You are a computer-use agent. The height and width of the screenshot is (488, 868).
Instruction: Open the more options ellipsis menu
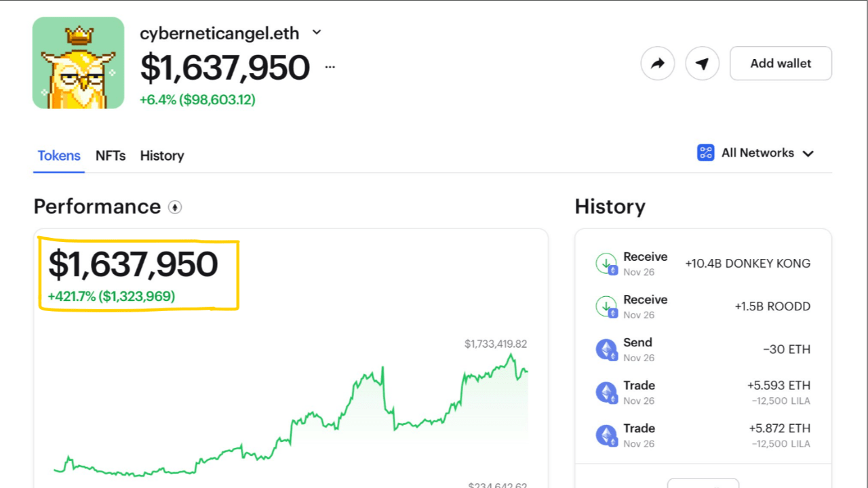pos(330,66)
